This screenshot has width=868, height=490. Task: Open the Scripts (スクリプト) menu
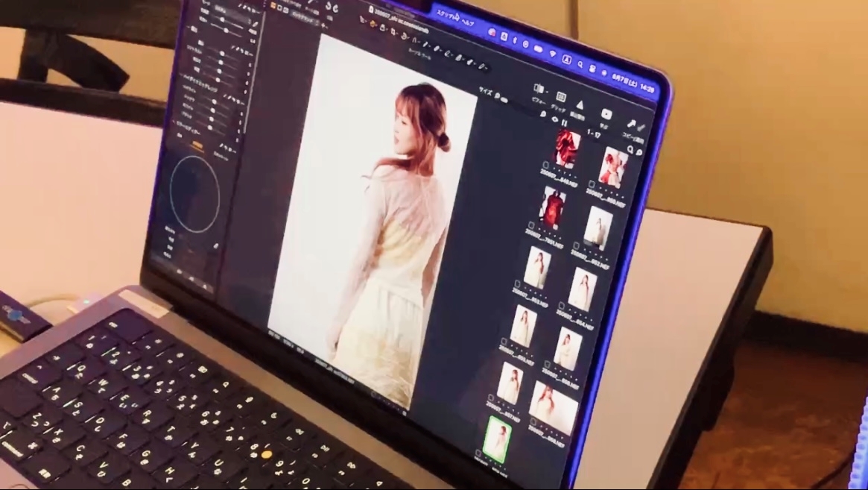click(x=446, y=15)
